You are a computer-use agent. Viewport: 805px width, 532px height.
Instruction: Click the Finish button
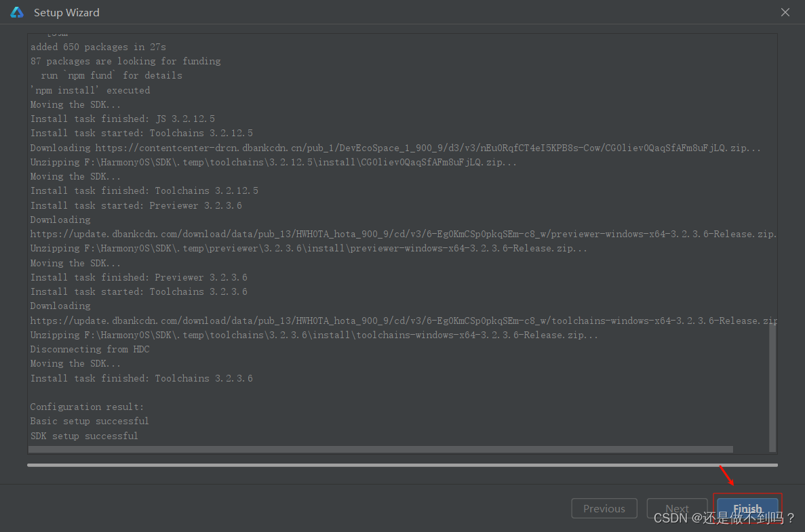pyautogui.click(x=747, y=508)
